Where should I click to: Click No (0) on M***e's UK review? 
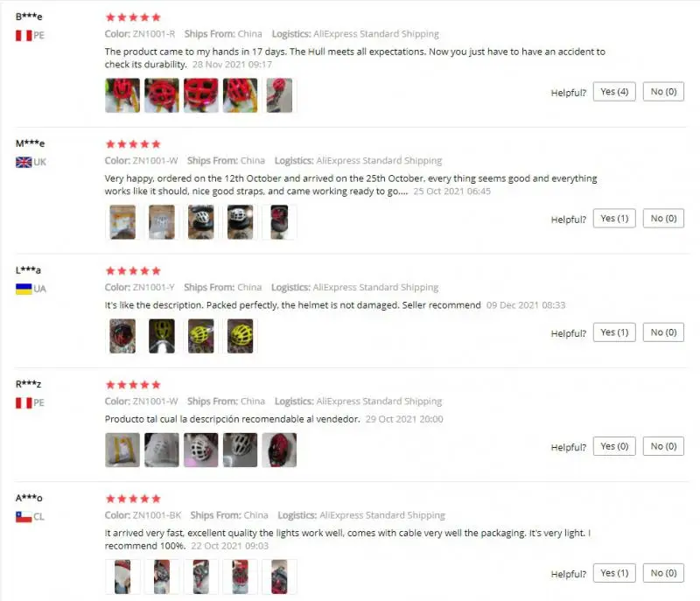click(663, 219)
